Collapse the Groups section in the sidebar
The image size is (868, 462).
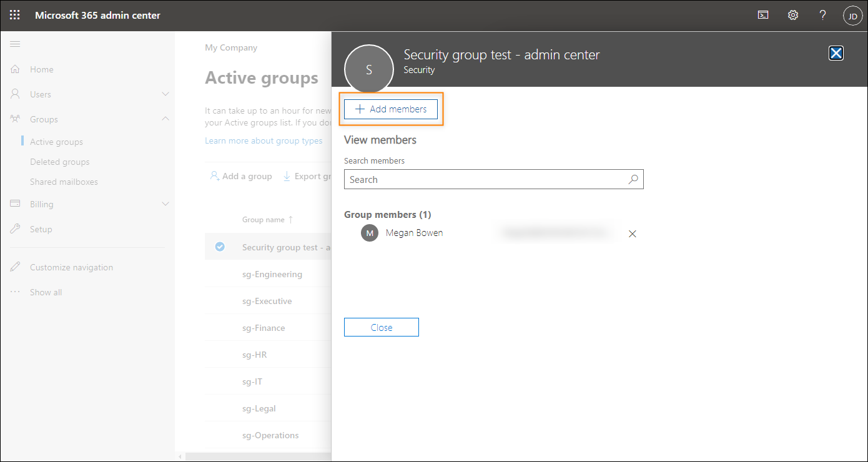165,119
